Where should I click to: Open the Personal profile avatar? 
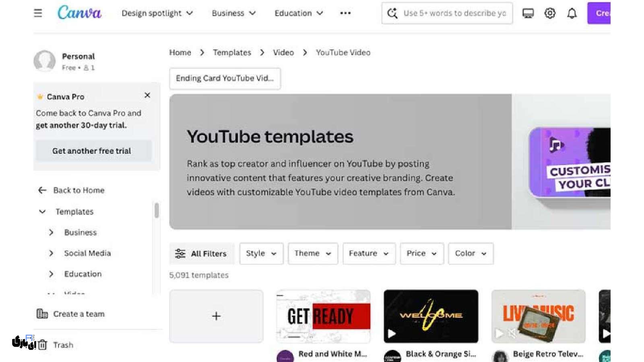45,61
